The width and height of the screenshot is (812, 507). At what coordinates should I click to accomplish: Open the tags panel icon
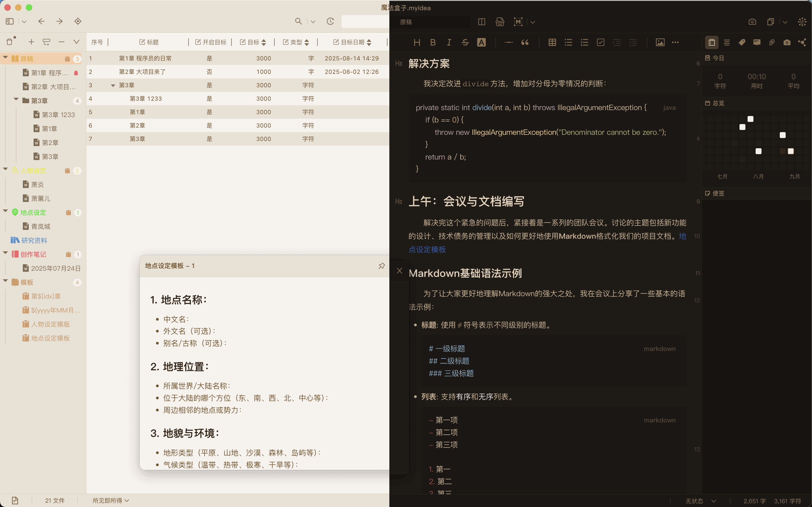(x=742, y=42)
